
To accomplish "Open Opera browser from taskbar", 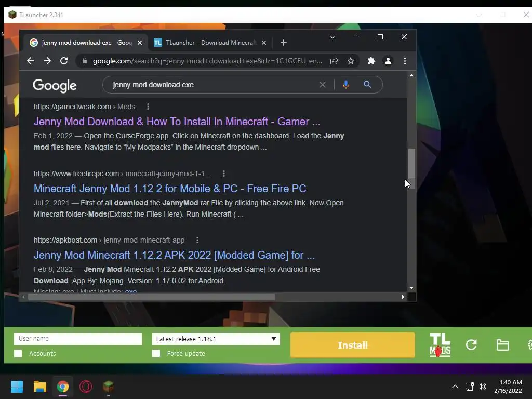I will (x=86, y=387).
